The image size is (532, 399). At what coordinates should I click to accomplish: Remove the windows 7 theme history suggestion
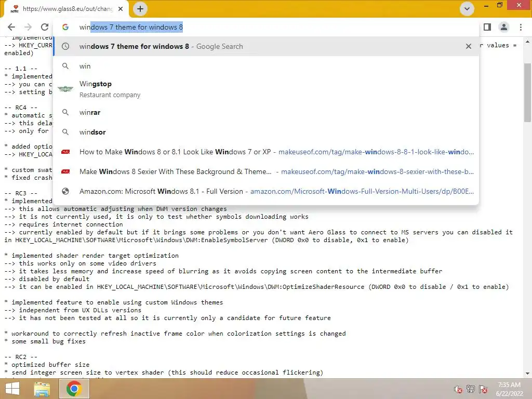pos(469,46)
